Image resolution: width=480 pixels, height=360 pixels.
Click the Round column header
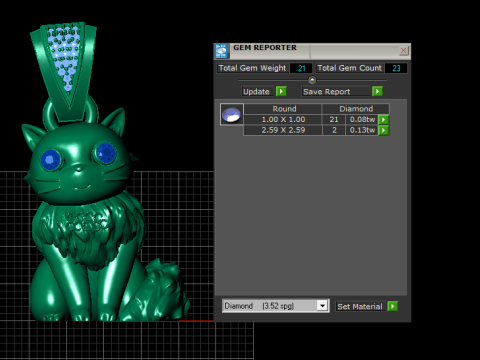click(x=283, y=109)
